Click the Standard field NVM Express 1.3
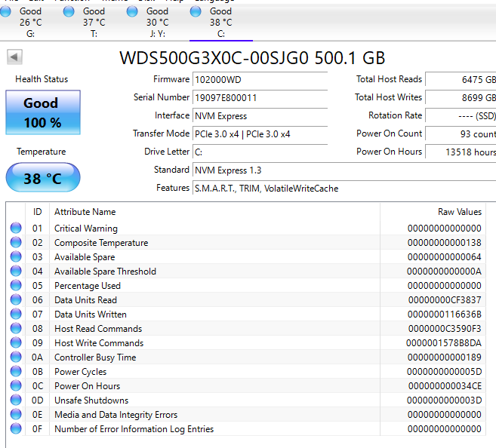The width and height of the screenshot is (496, 448). click(x=344, y=170)
